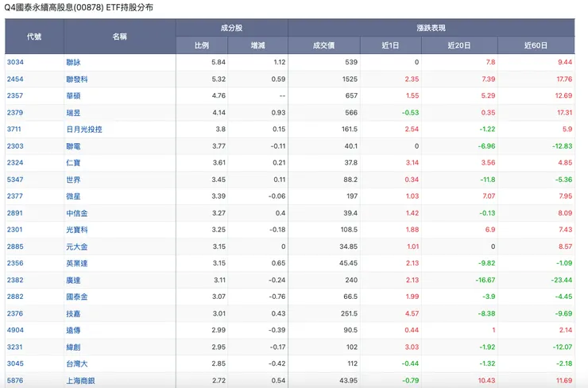This screenshot has width=588, height=388.
Task: Open the 英業達 stock name link
Action: (77, 263)
